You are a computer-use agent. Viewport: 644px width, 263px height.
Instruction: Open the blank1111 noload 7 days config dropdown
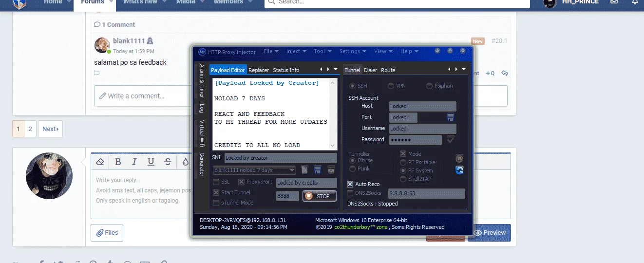254,170
